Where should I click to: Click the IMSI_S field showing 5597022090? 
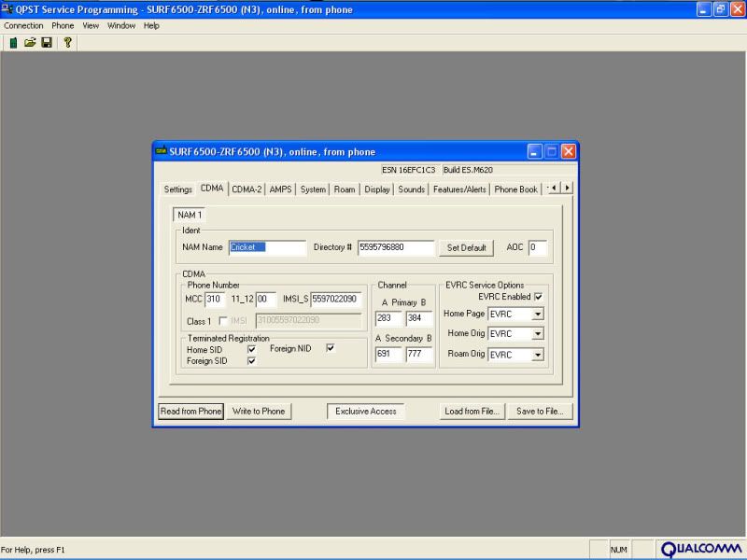(336, 300)
